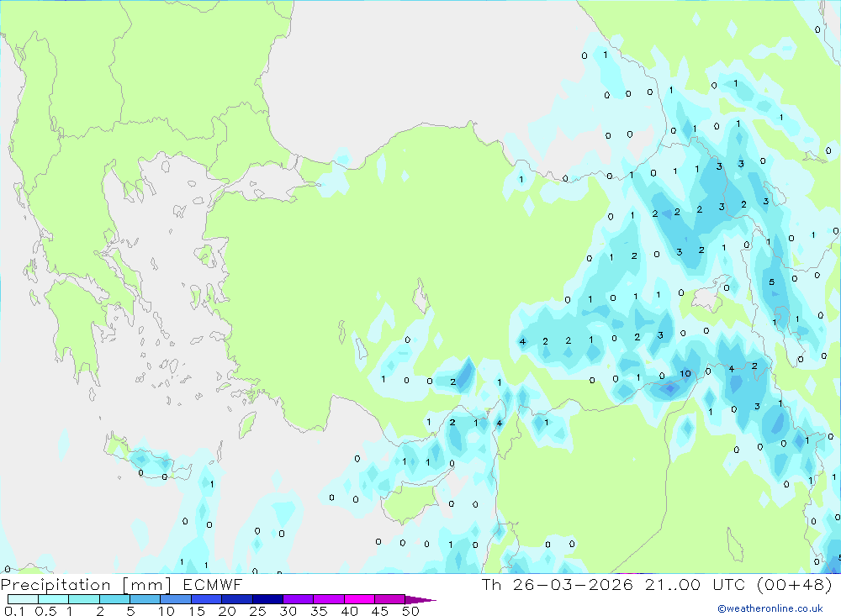The height and width of the screenshot is (616, 841).
Task: Click the '45' legend scale label
Action: [x=380, y=611]
